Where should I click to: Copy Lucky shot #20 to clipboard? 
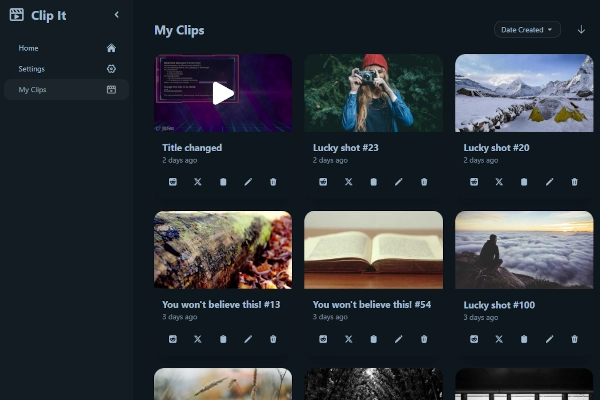click(524, 182)
